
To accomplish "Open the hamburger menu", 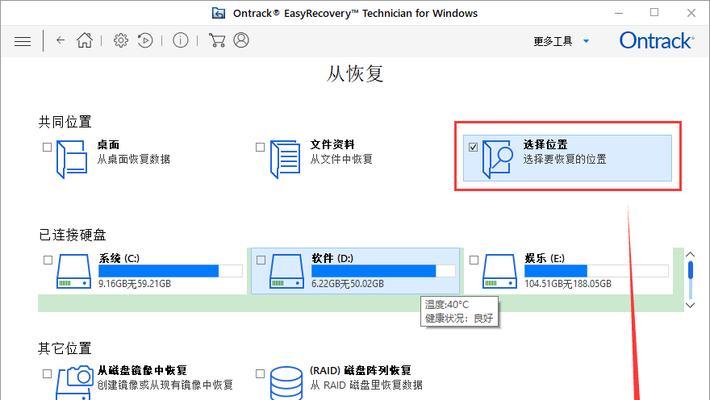I will pos(23,41).
